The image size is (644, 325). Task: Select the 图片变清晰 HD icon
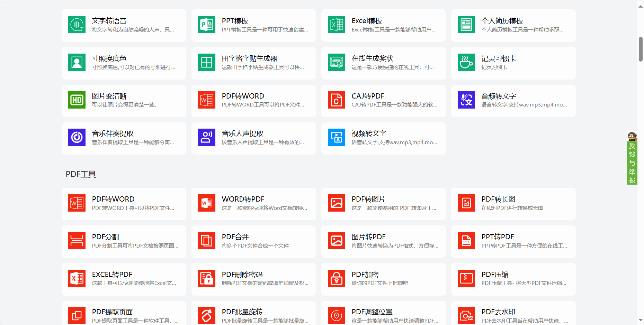point(77,100)
